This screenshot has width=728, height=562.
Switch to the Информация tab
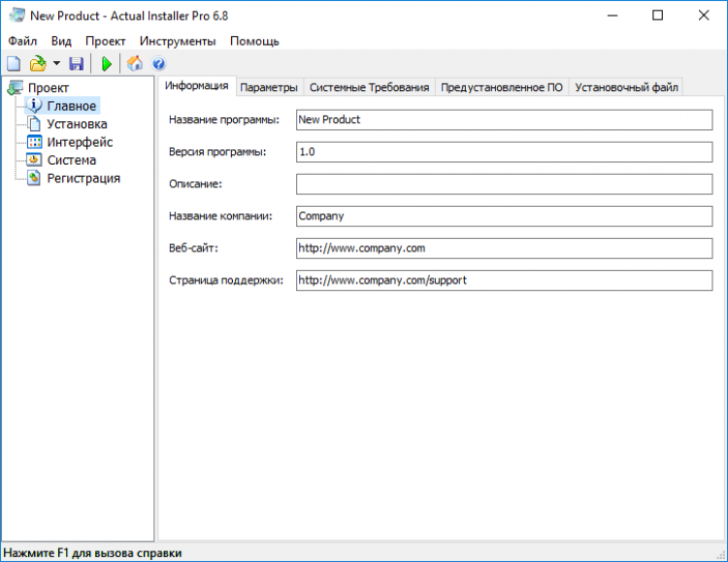tap(197, 86)
